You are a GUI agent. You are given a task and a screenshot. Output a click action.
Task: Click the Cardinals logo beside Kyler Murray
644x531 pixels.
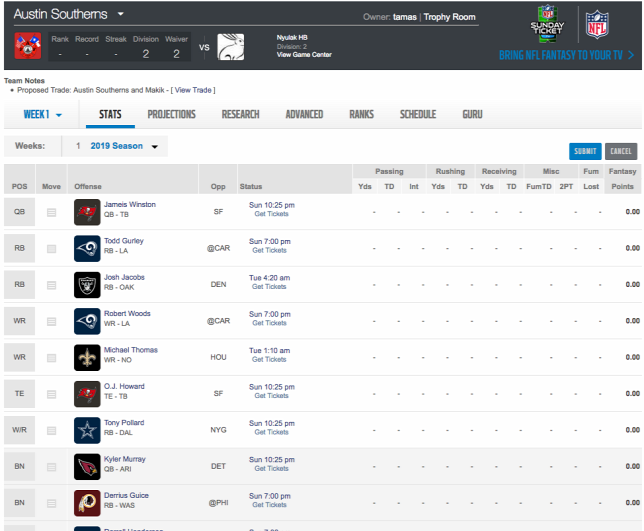point(87,467)
